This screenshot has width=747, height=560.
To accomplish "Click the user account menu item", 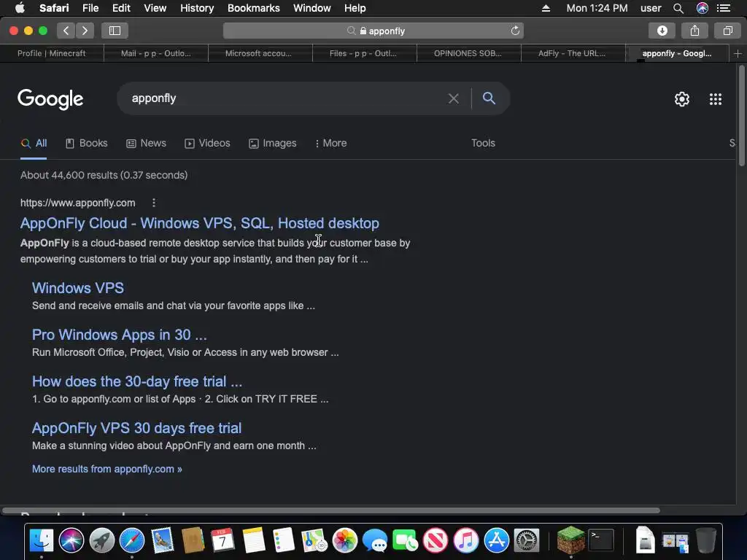I will point(650,8).
